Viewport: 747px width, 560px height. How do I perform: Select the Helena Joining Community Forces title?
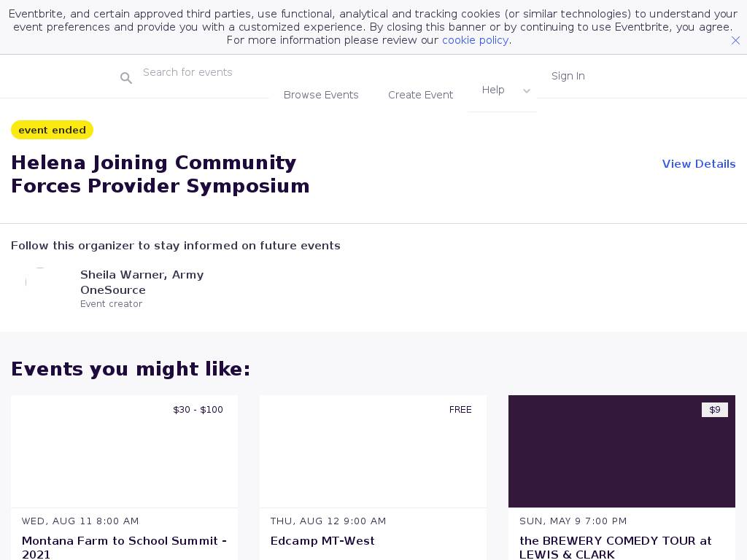pyautogui.click(x=160, y=174)
